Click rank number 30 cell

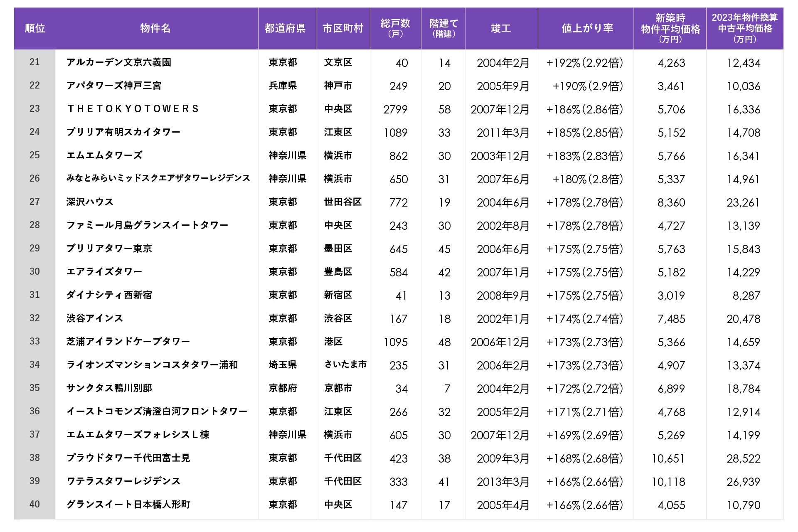pos(35,271)
